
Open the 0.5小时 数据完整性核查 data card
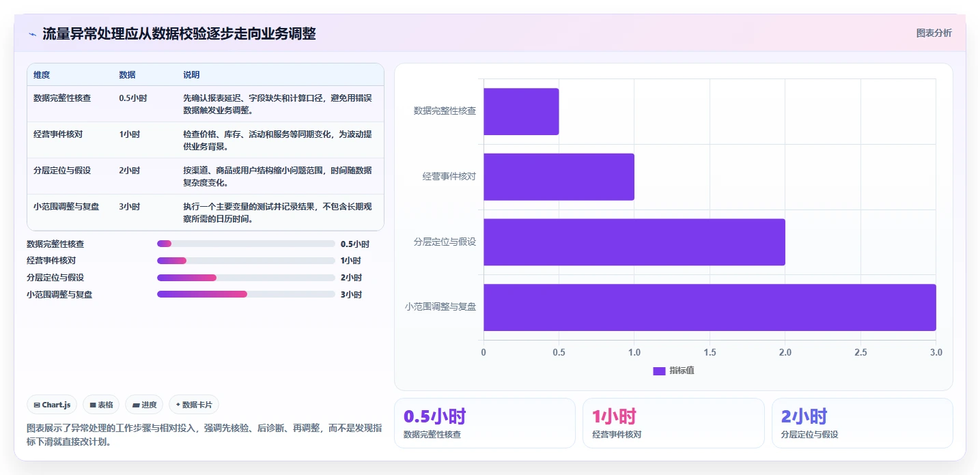pos(485,423)
